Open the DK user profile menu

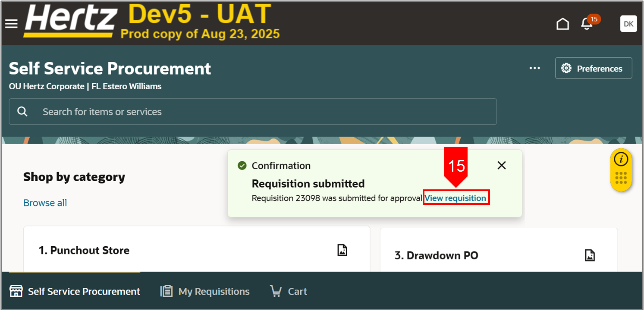[x=628, y=24]
